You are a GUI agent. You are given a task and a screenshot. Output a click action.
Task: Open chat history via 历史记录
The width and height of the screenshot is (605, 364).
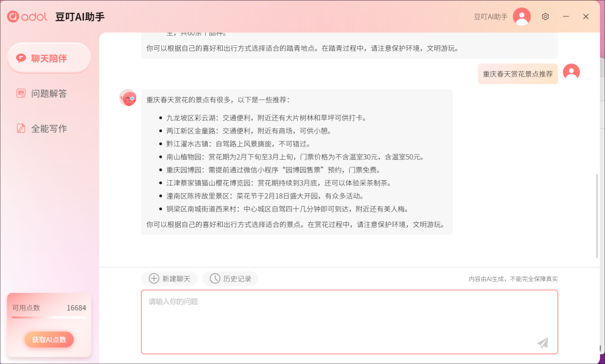tap(230, 279)
